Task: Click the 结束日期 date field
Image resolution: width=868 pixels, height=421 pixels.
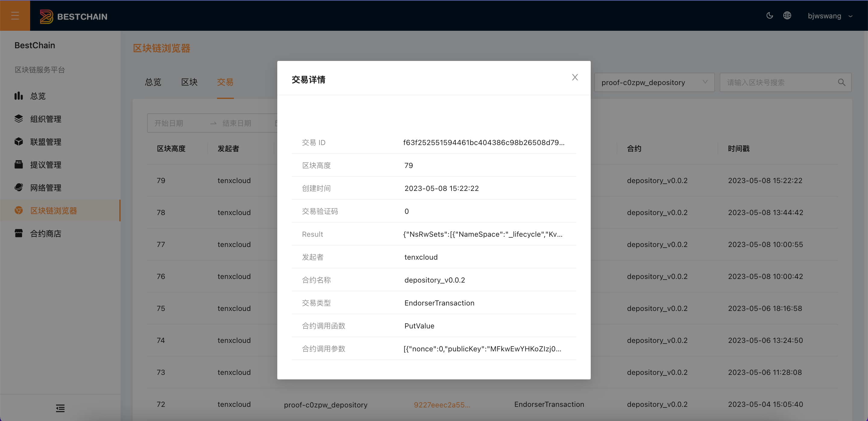Action: [237, 123]
